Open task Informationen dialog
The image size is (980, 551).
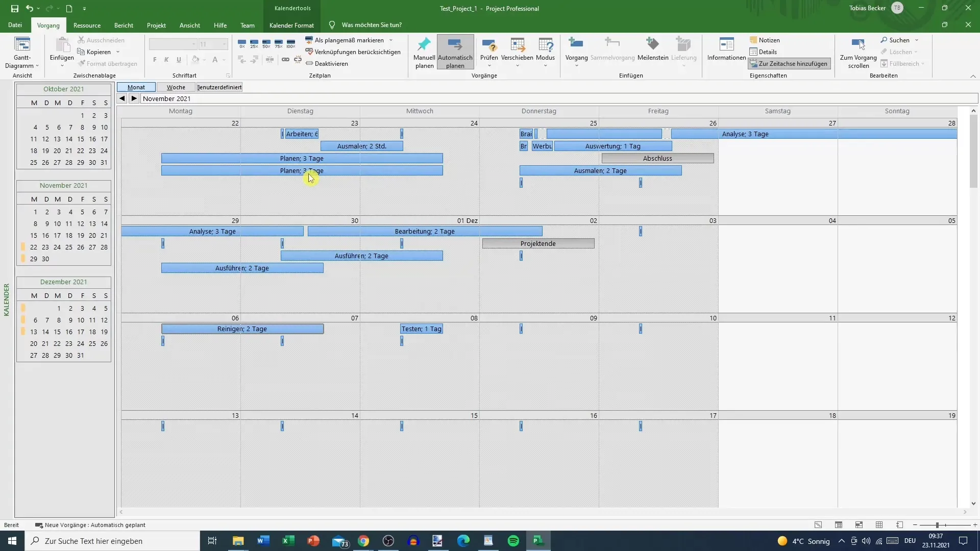click(726, 49)
